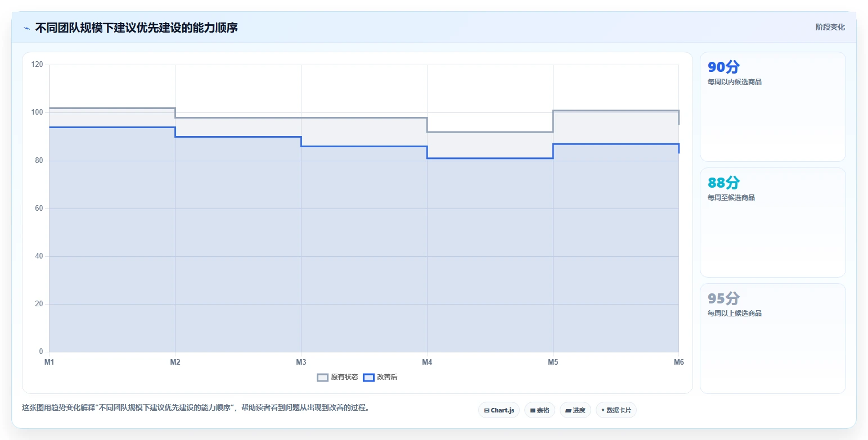This screenshot has width=868, height=440.
Task: Click the chart description text below the chart
Action: click(x=196, y=408)
